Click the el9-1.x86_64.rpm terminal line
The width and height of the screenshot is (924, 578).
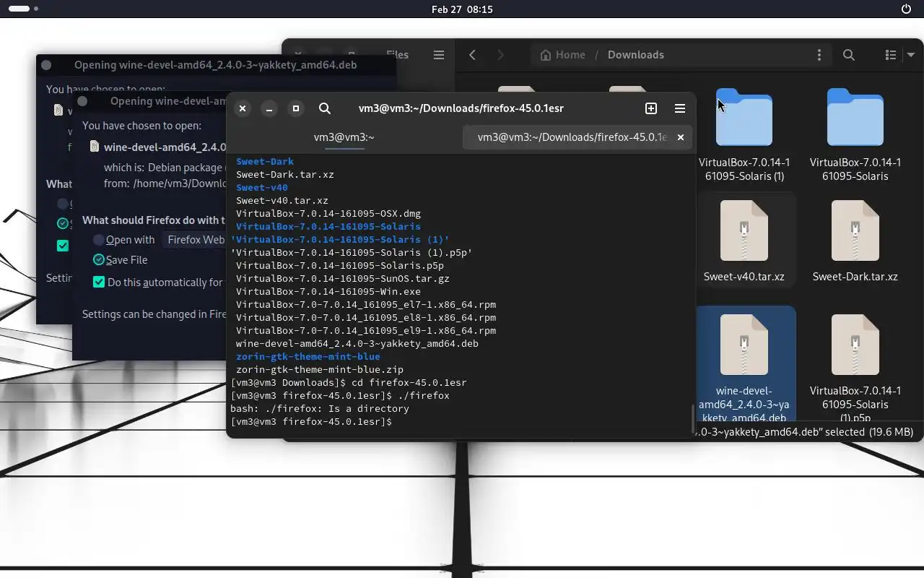(x=366, y=331)
